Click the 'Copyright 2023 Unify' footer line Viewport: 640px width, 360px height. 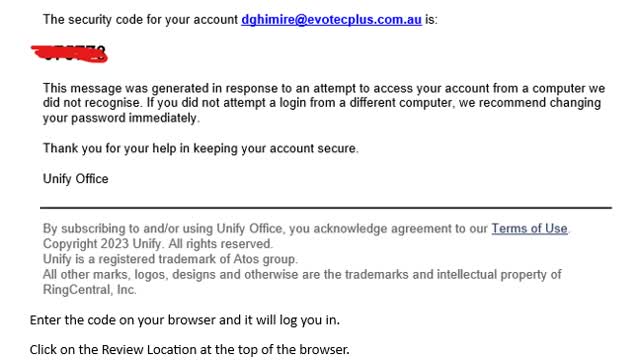(x=102, y=244)
